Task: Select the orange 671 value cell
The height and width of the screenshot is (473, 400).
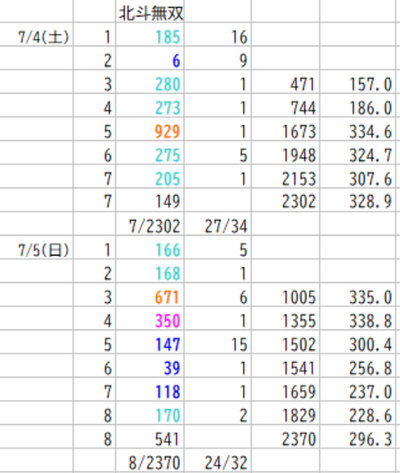Action: pyautogui.click(x=150, y=297)
